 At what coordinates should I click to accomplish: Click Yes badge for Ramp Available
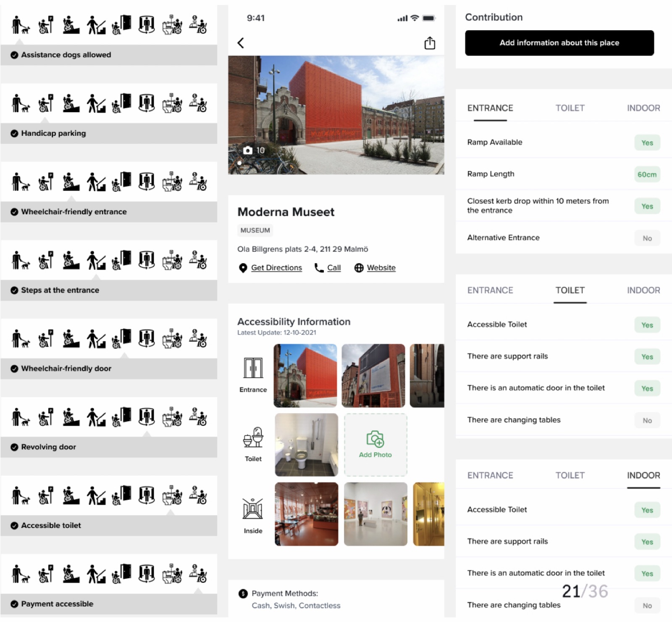tap(647, 143)
